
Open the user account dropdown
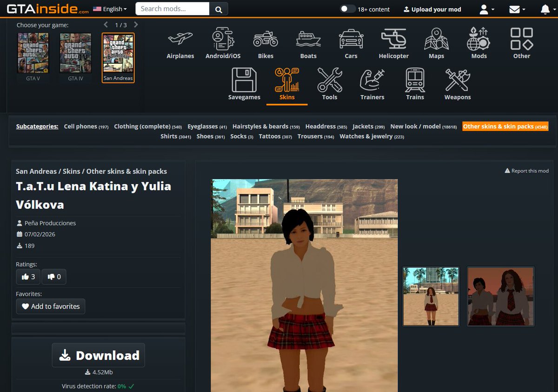click(x=487, y=9)
